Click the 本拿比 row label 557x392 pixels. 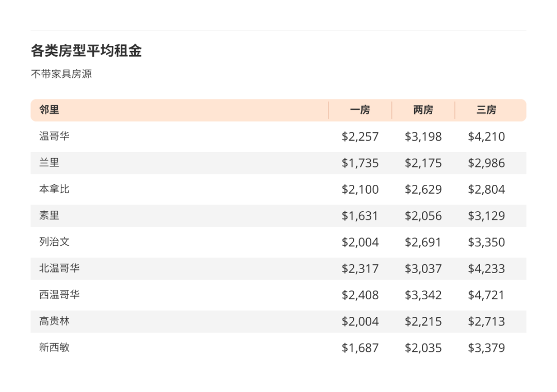[54, 189]
